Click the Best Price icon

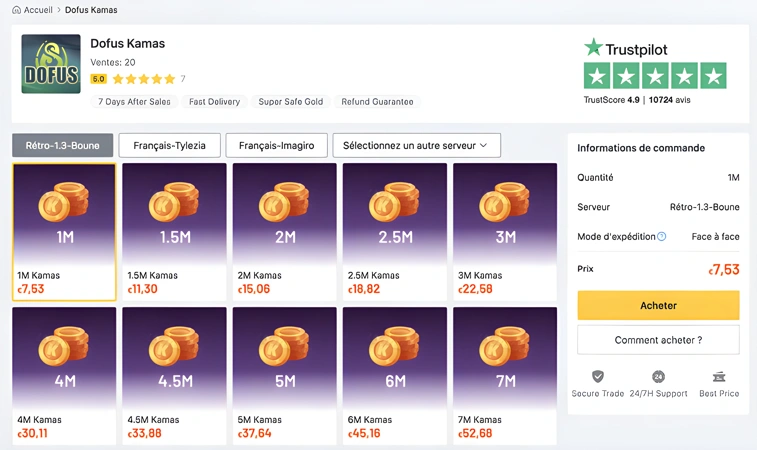(719, 376)
